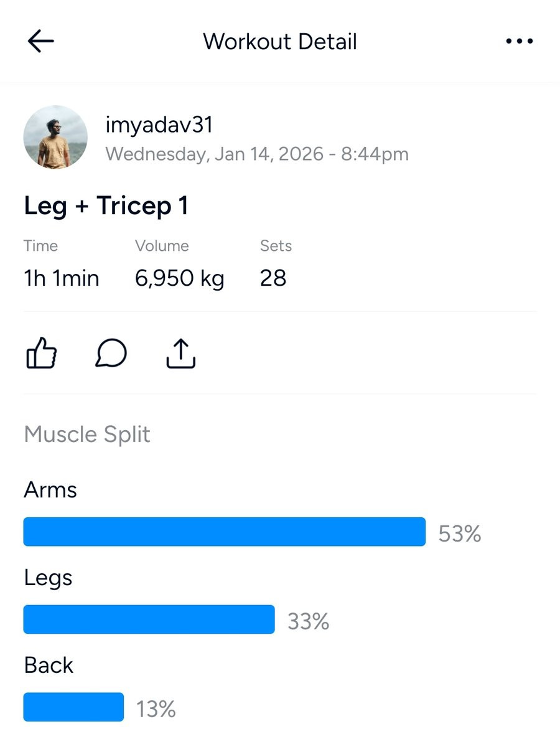Open the imyadav31 profile picture
This screenshot has height=747, width=560.
[55, 137]
